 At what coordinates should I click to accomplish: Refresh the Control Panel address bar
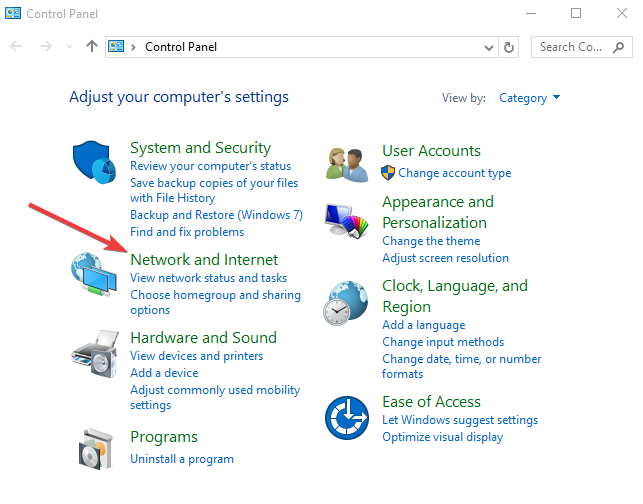click(509, 47)
